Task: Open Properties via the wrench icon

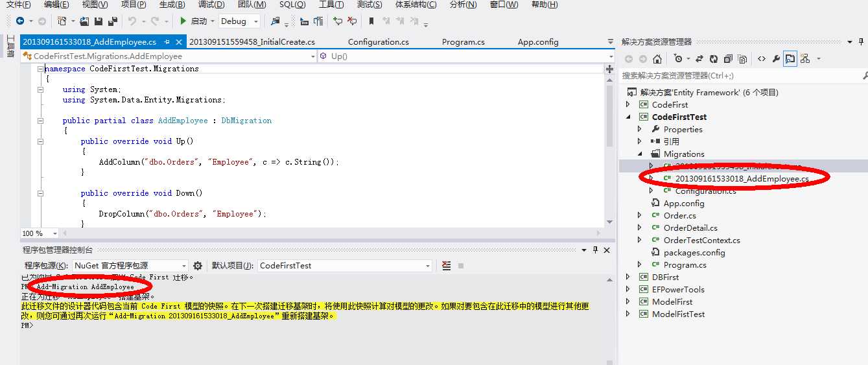Action: [776, 59]
